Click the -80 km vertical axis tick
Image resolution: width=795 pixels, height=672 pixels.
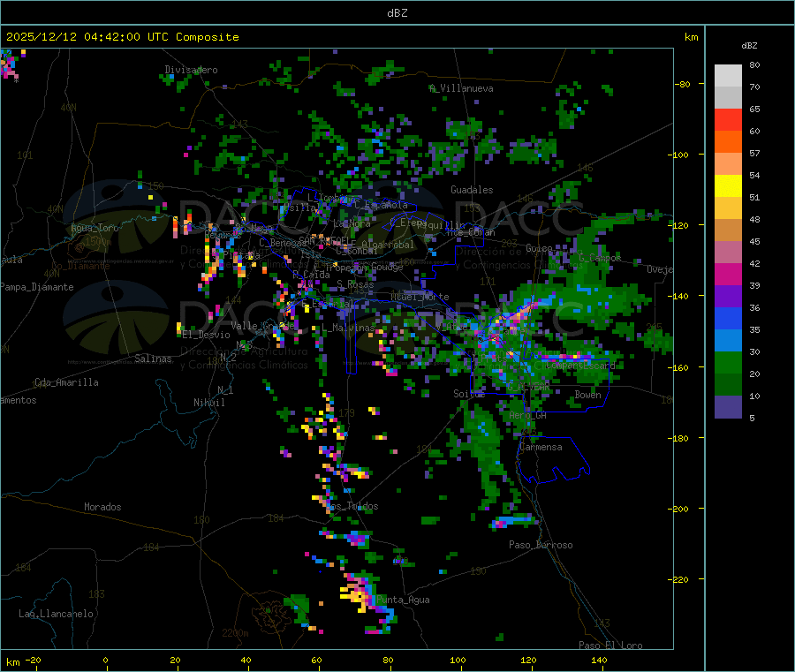[x=683, y=84]
